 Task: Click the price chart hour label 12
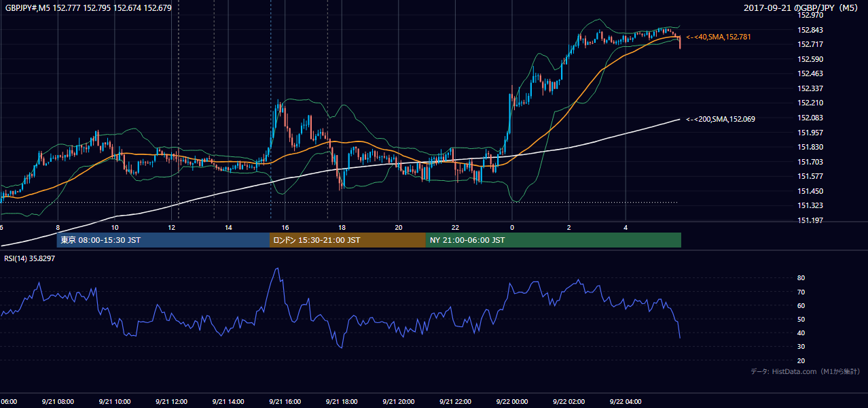[x=171, y=228]
